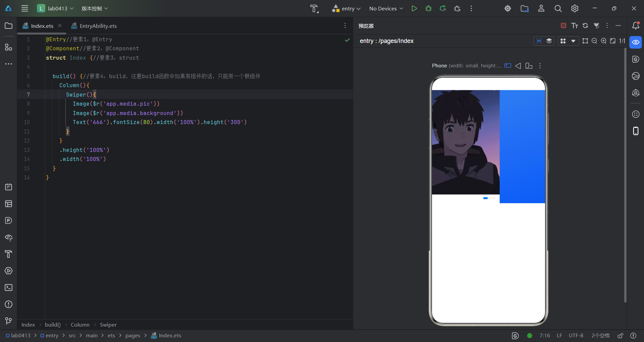Screen dimensions: 644x342
Task: Stop the previewer with red square
Action: [563, 25]
